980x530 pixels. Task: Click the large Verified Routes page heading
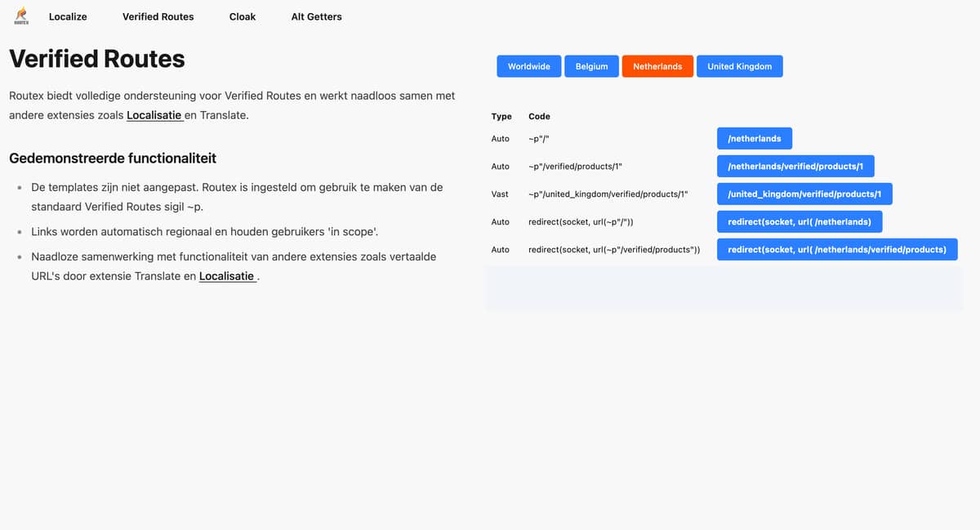point(97,59)
